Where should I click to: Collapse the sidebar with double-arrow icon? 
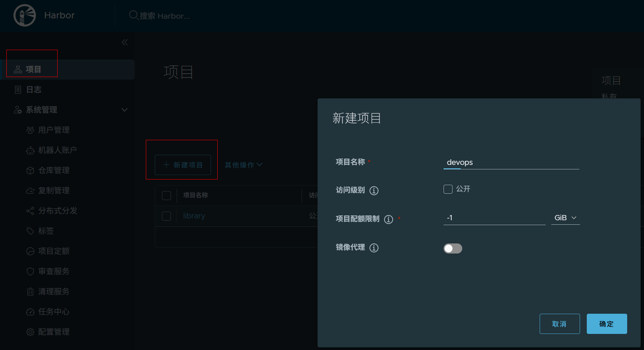[125, 42]
